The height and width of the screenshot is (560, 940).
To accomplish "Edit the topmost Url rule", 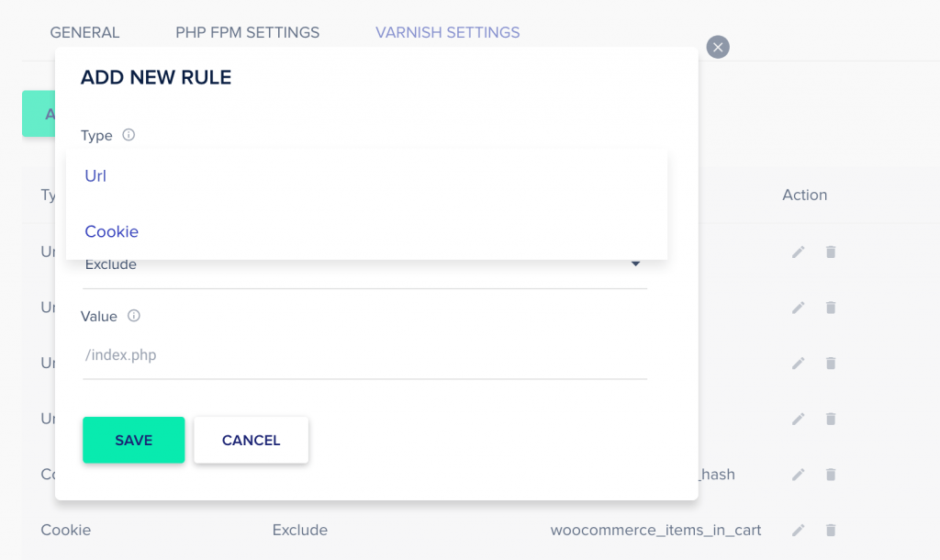I will pos(798,252).
